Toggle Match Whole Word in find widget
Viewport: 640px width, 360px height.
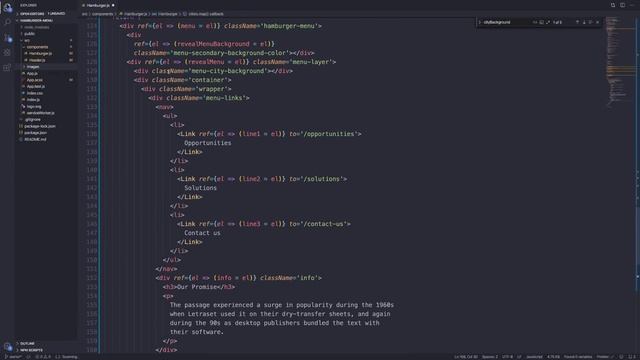(x=541, y=22)
